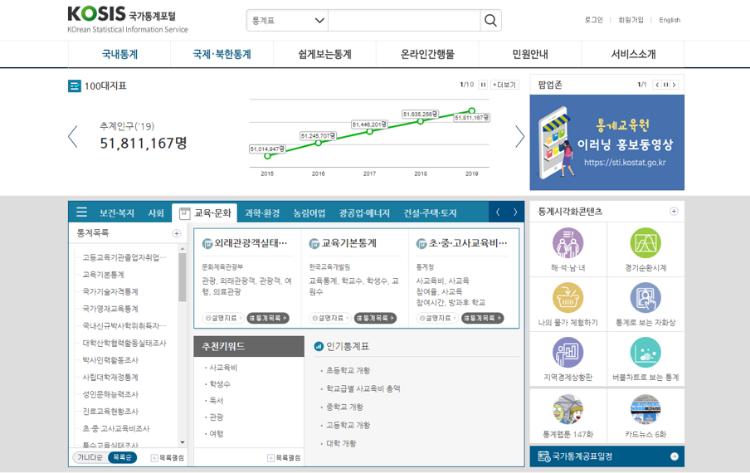The width and height of the screenshot is (750, 473).
Task: Click the 통계목록 scrollbar thumb
Action: pos(182,277)
